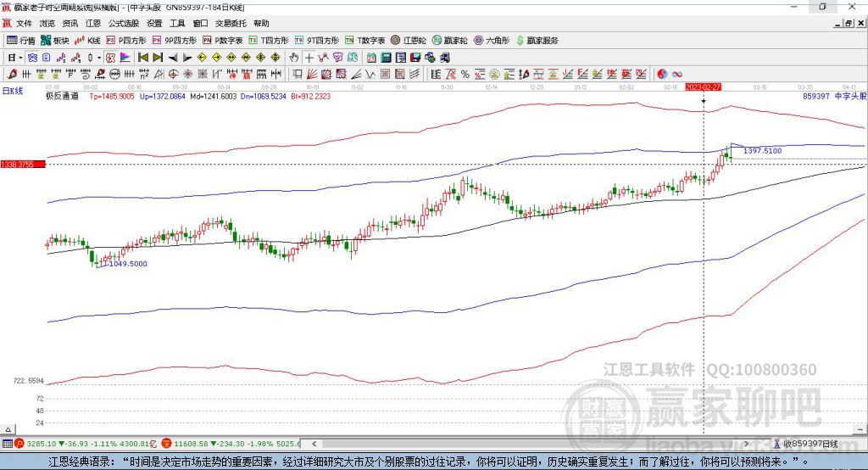Click the percent symbol tool

point(465,75)
